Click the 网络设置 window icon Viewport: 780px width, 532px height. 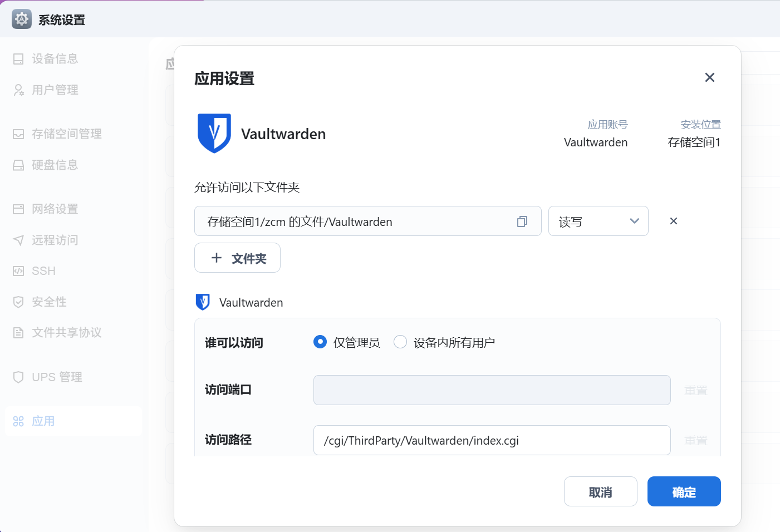pyautogui.click(x=18, y=209)
